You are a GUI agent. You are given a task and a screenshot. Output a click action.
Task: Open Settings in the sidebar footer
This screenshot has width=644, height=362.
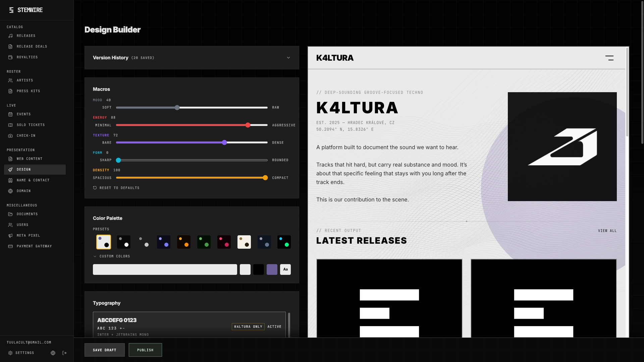click(21, 353)
